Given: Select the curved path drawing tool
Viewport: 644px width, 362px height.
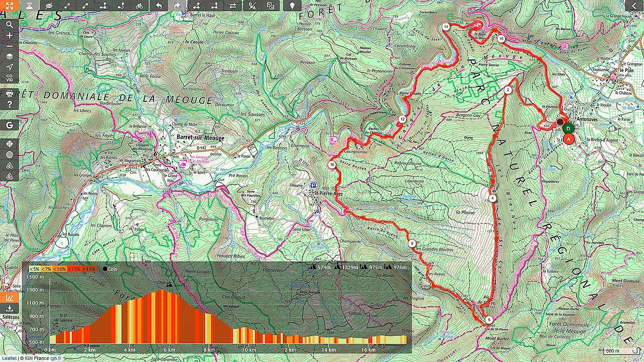Looking at the screenshot, I should pyautogui.click(x=121, y=6).
